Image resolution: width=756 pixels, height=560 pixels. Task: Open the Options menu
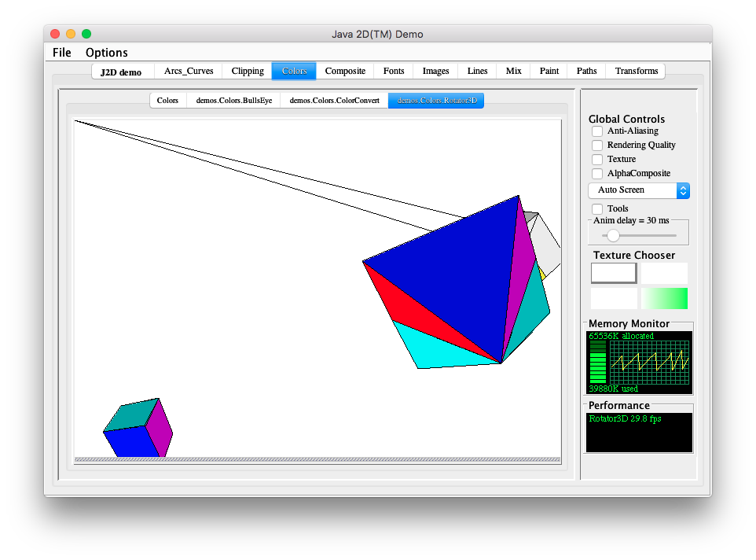pyautogui.click(x=106, y=53)
